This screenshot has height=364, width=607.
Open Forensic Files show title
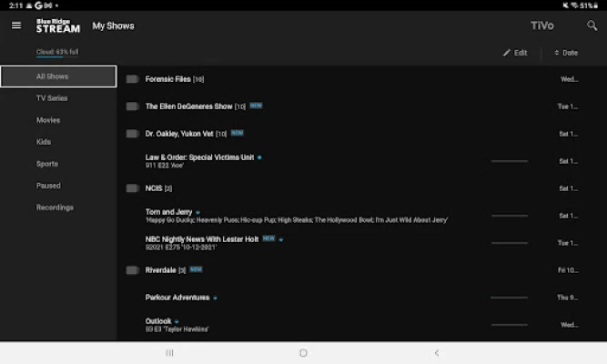point(168,79)
